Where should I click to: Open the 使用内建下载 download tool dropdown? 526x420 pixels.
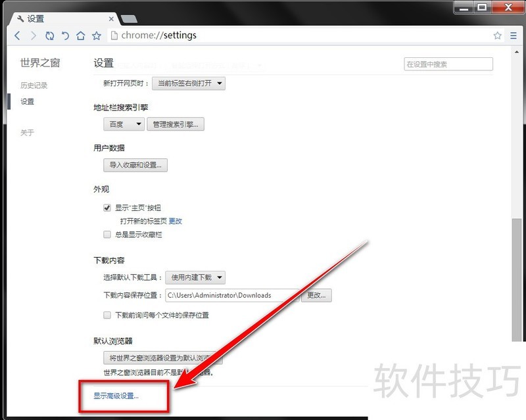click(x=195, y=278)
